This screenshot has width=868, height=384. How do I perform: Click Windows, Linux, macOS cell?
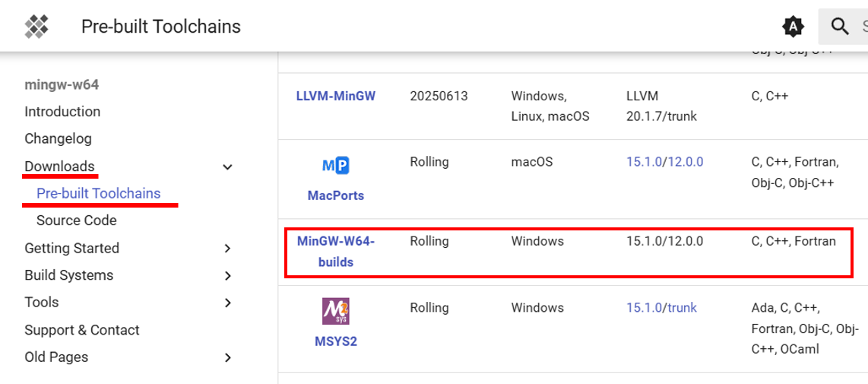click(550, 106)
